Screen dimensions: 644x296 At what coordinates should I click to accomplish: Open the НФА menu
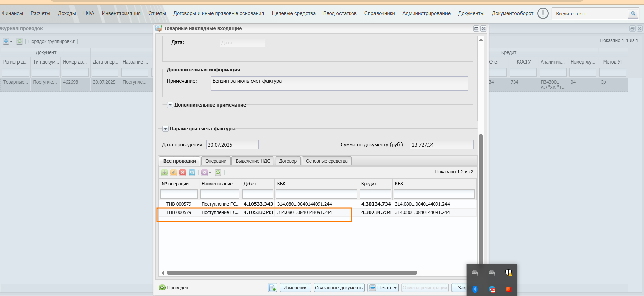tap(89, 13)
